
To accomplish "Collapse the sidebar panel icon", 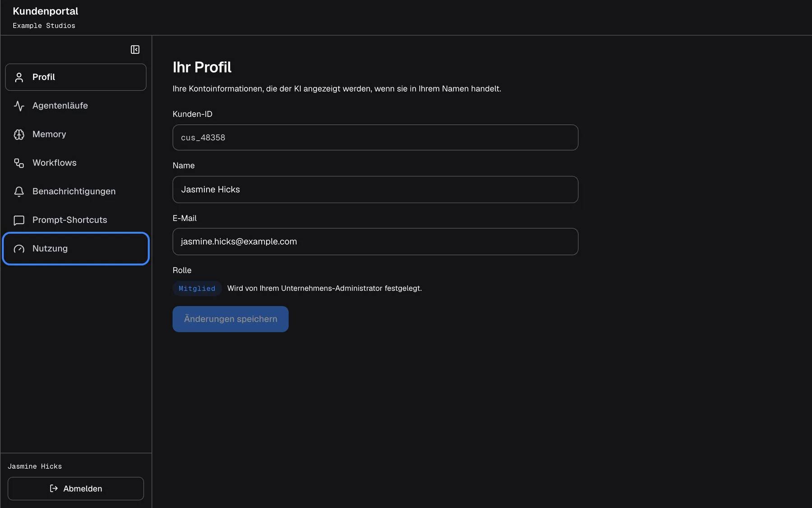I will (x=135, y=50).
